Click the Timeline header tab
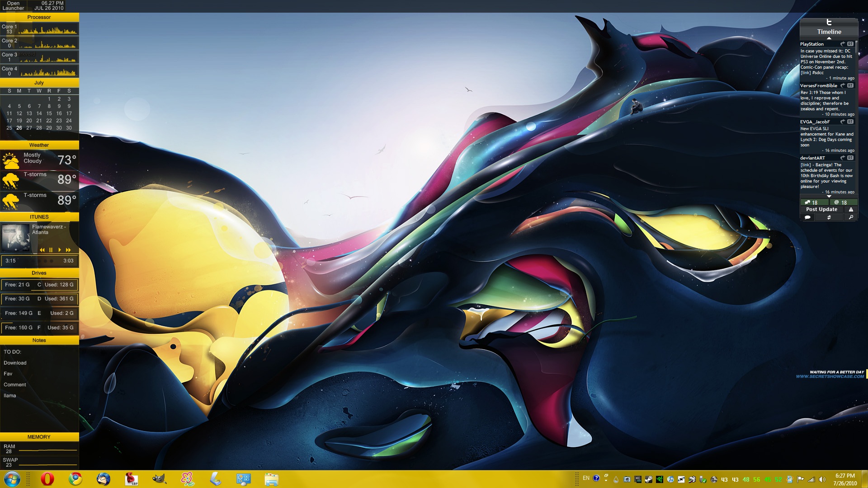The image size is (868, 488). point(829,32)
